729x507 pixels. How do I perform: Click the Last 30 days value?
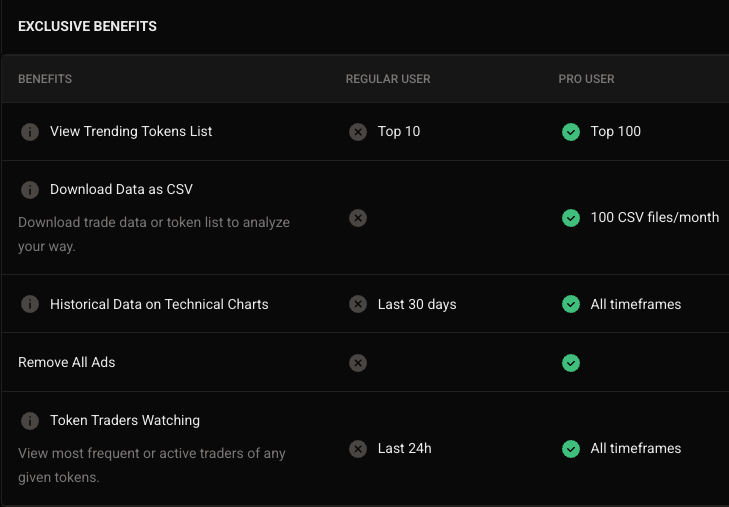[x=417, y=304]
